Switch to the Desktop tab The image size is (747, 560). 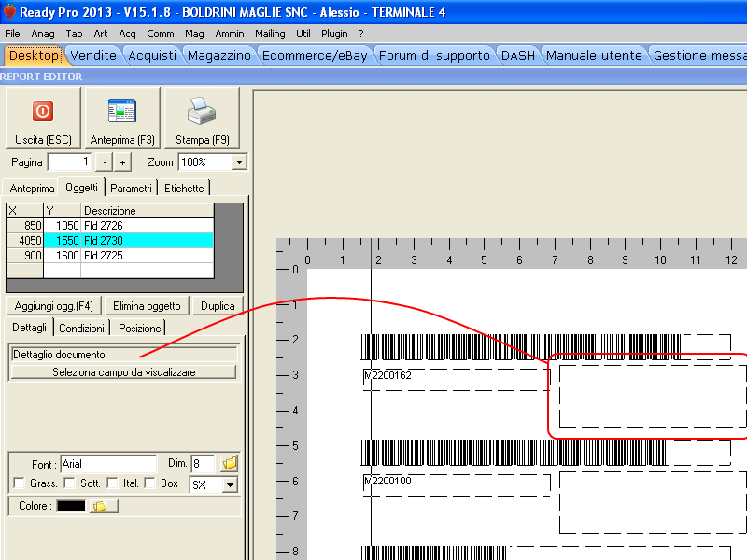click(x=34, y=56)
